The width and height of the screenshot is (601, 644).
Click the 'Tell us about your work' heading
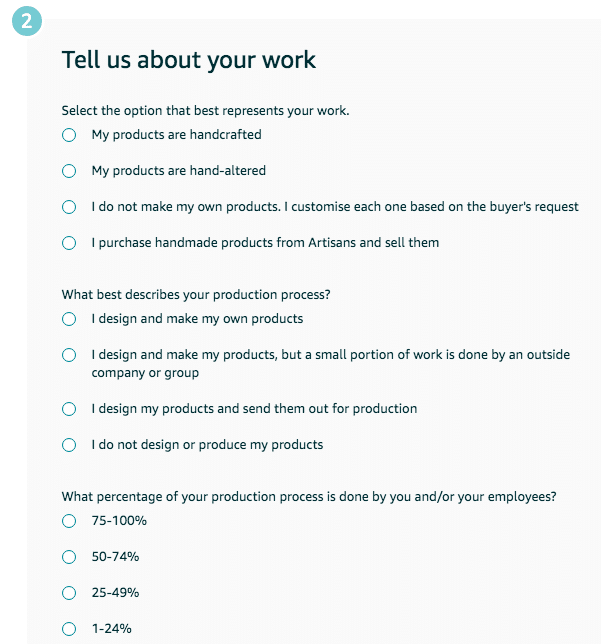tap(189, 60)
